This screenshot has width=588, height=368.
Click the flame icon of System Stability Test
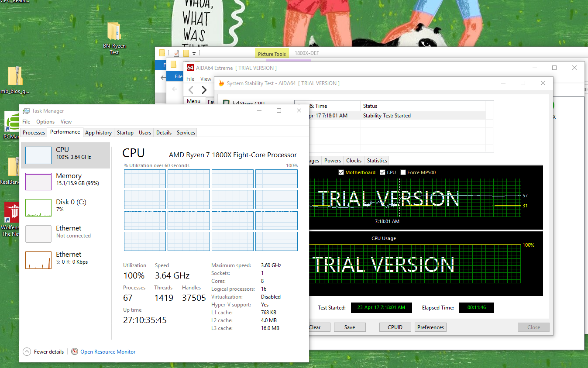click(221, 83)
